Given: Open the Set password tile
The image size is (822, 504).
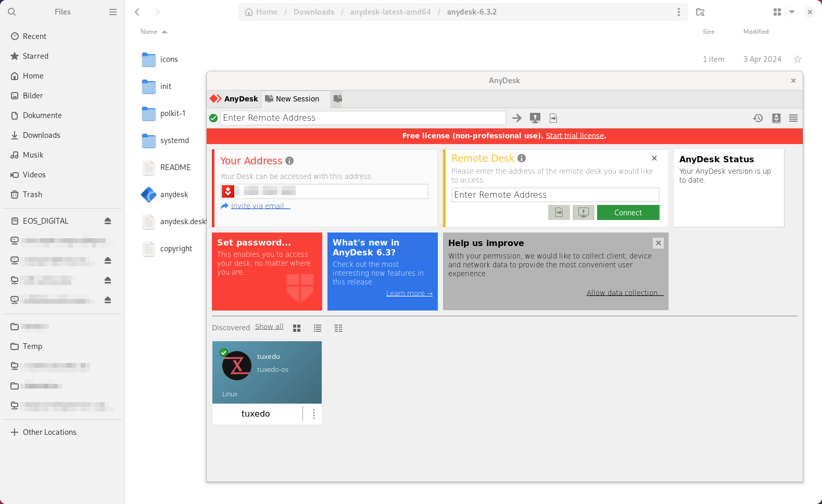Looking at the screenshot, I should [267, 272].
